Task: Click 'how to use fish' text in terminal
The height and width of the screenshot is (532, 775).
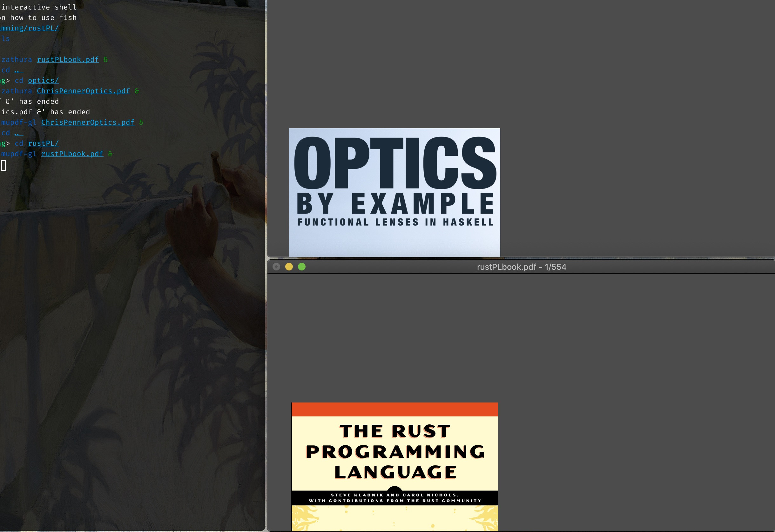Action: tap(43, 18)
